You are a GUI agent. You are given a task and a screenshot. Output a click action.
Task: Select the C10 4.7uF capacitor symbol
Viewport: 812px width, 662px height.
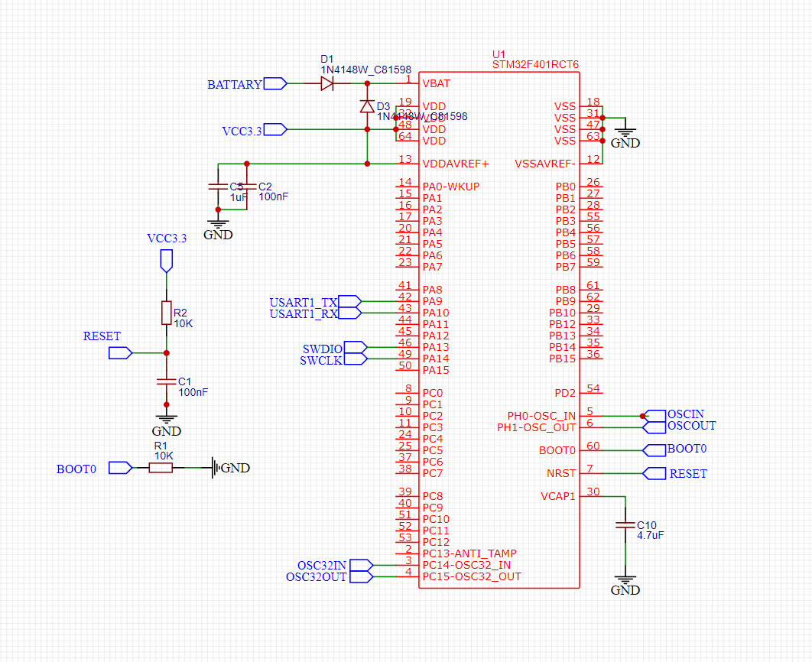[625, 524]
